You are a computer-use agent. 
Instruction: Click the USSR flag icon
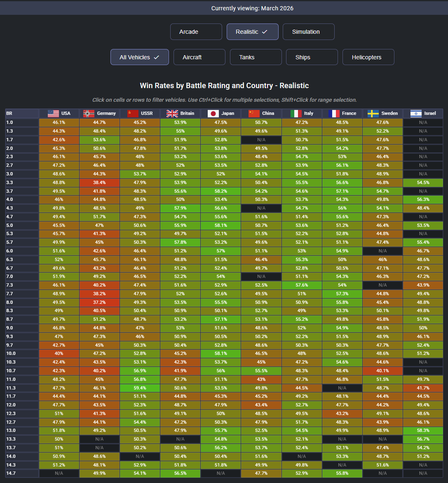[x=133, y=113]
